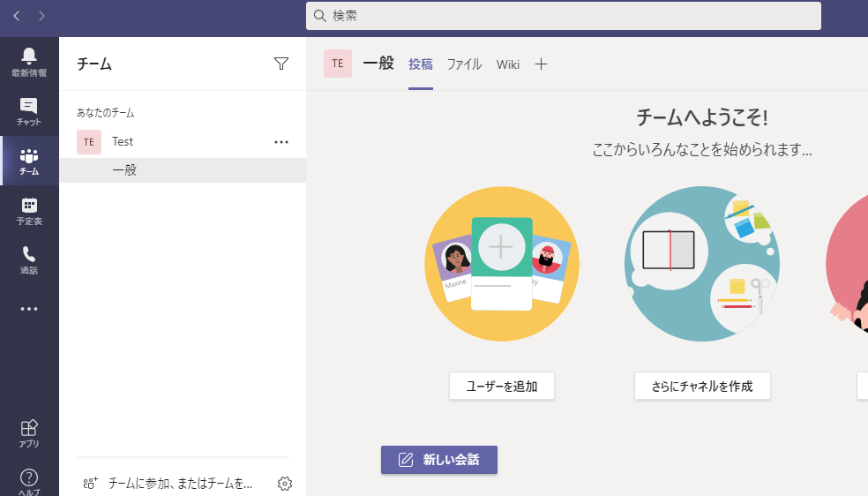Open the Help (ヘルプ) question mark icon
Viewport: 868px width, 496px height.
pos(29,481)
